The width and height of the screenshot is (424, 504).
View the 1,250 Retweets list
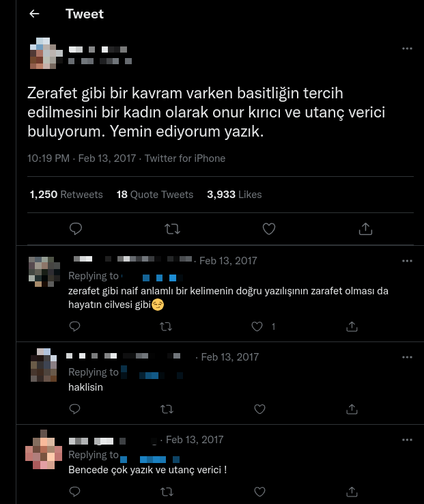(x=66, y=195)
